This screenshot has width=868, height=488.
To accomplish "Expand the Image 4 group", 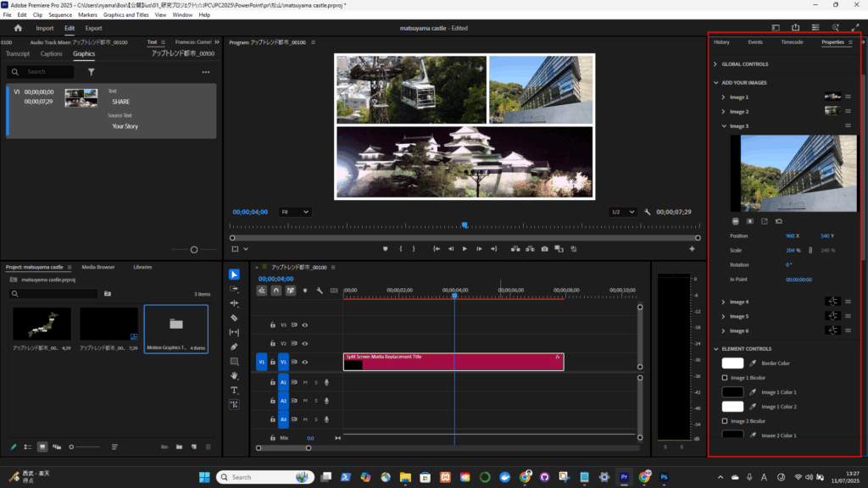I will [723, 302].
